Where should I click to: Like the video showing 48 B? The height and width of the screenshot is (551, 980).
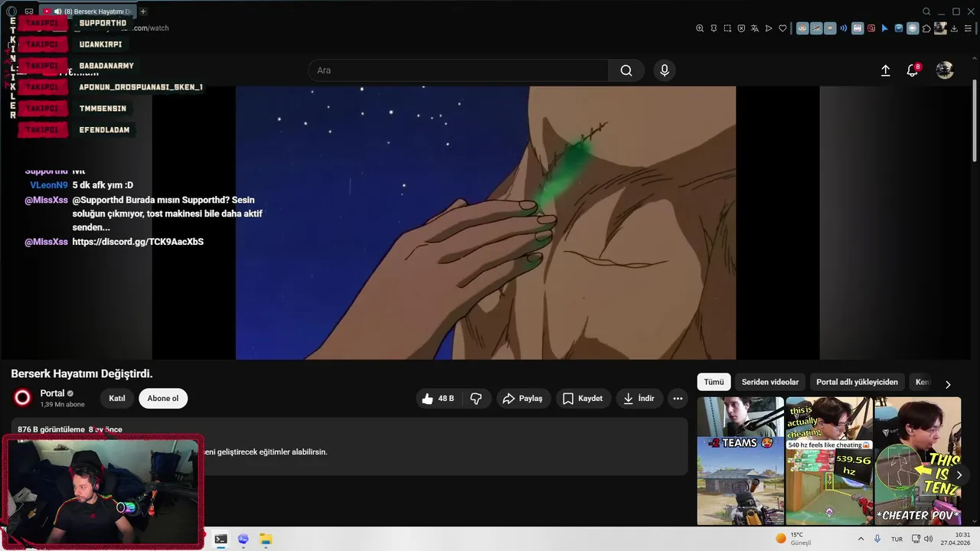[437, 399]
